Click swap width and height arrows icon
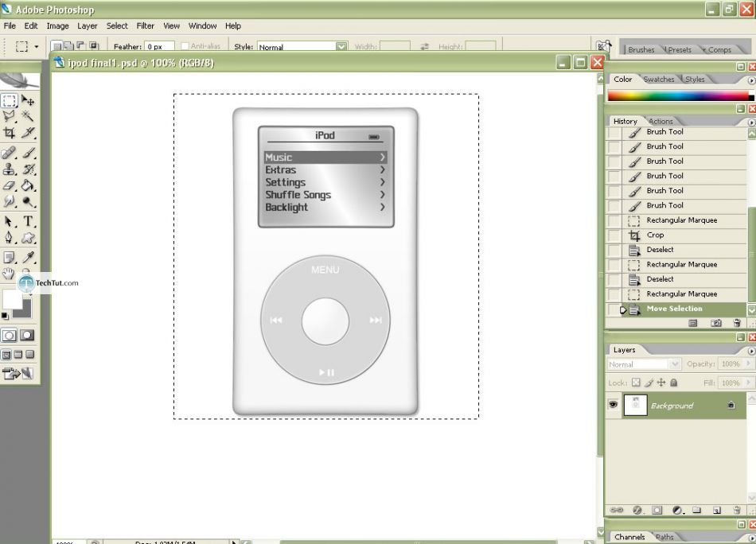This screenshot has width=756, height=544. coord(425,47)
